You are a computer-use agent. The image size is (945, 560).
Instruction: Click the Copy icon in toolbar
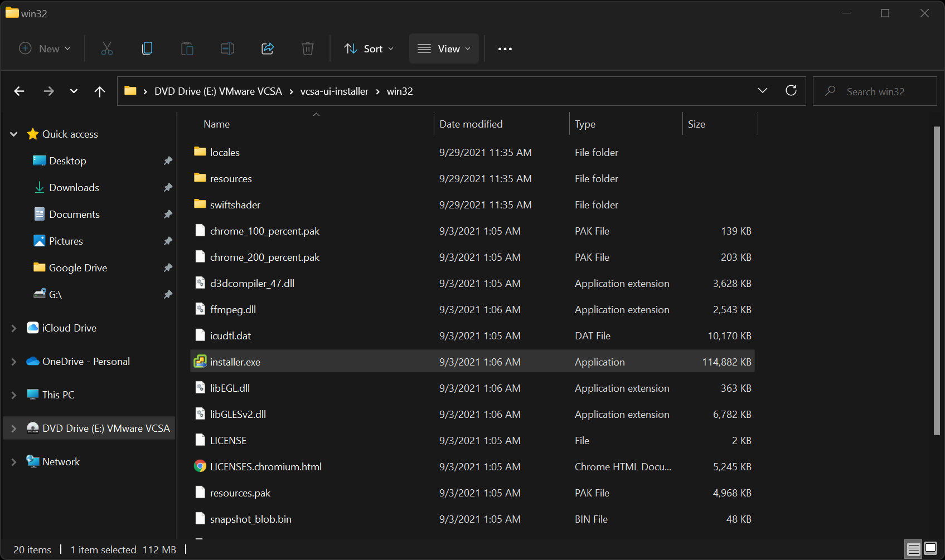click(147, 49)
